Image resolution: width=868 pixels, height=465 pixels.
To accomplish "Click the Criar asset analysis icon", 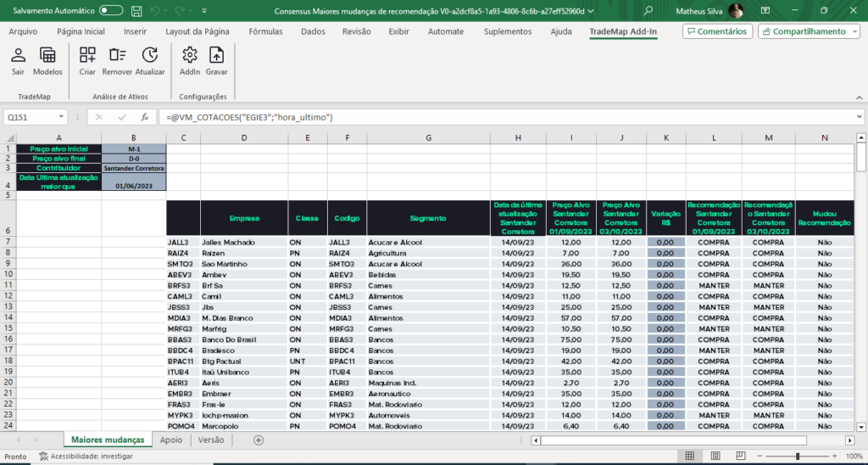I will coord(87,55).
